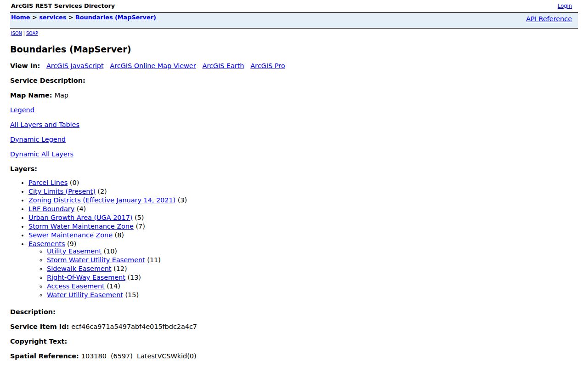Open the LRF Boundary layer
588x368 pixels.
coord(51,209)
